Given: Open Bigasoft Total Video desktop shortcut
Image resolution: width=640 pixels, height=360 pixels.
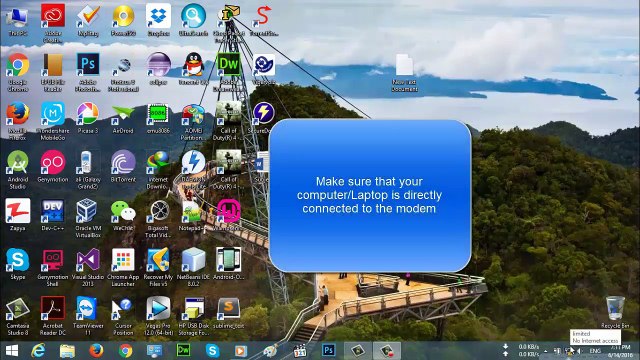Looking at the screenshot, I should [158, 218].
